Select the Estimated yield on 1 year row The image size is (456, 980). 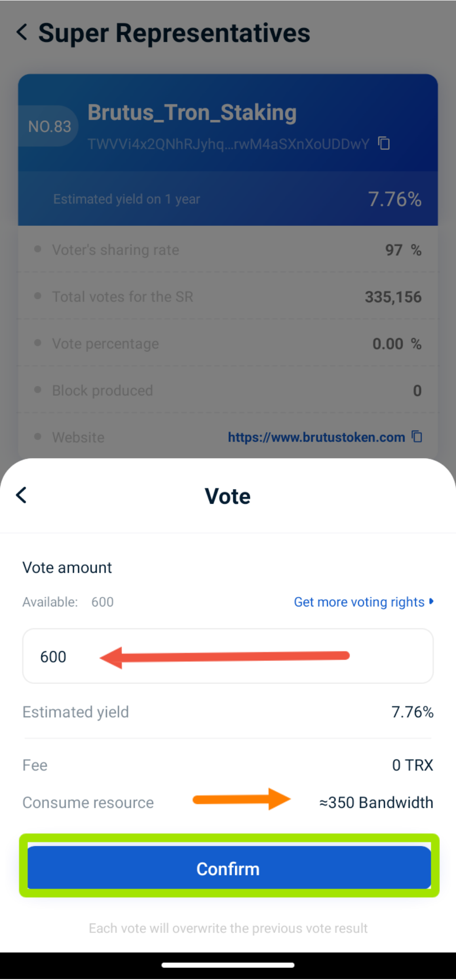point(228,199)
